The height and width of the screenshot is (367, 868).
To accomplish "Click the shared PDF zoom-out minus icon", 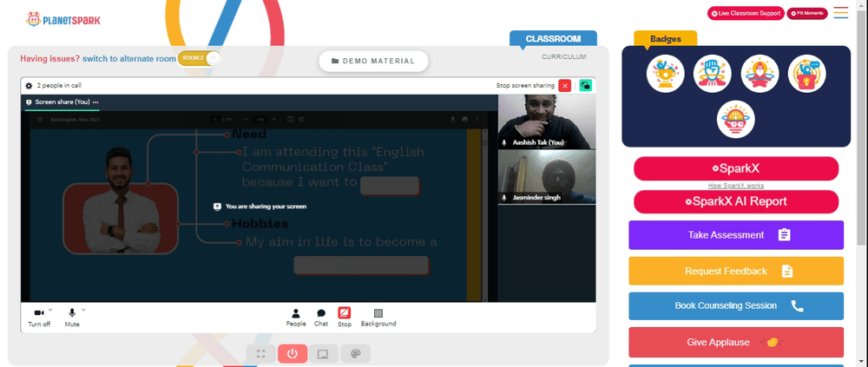I will click(246, 119).
